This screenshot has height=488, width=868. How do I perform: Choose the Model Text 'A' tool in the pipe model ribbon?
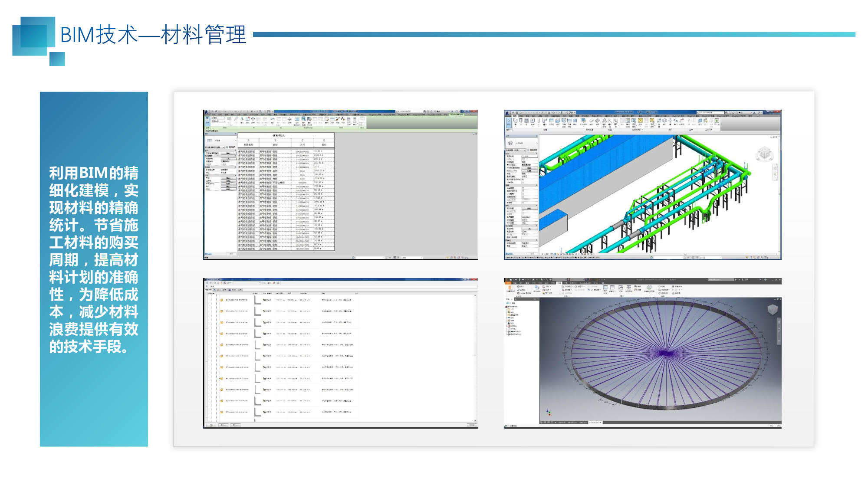[x=605, y=123]
